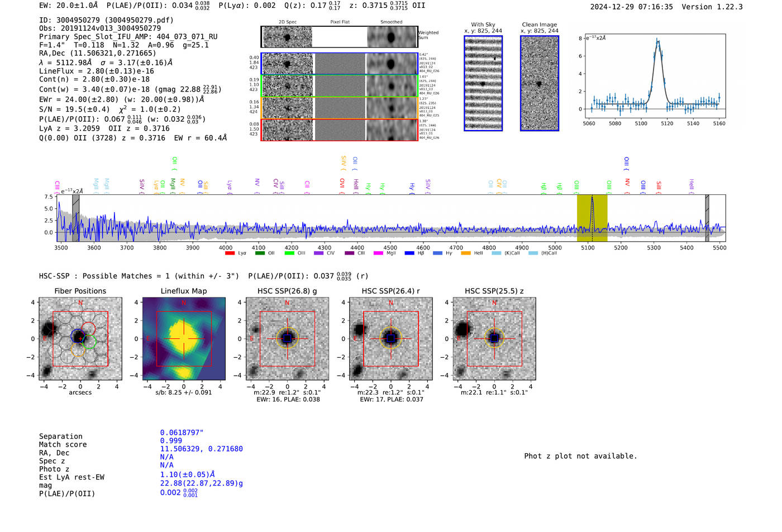
Task: Select the blue-bordered 2D spectrum row
Action: [340, 64]
